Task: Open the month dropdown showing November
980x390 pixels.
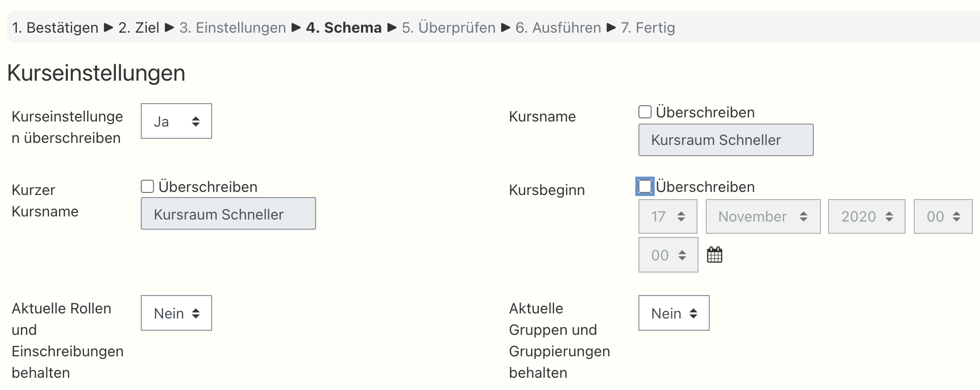Action: 763,217
